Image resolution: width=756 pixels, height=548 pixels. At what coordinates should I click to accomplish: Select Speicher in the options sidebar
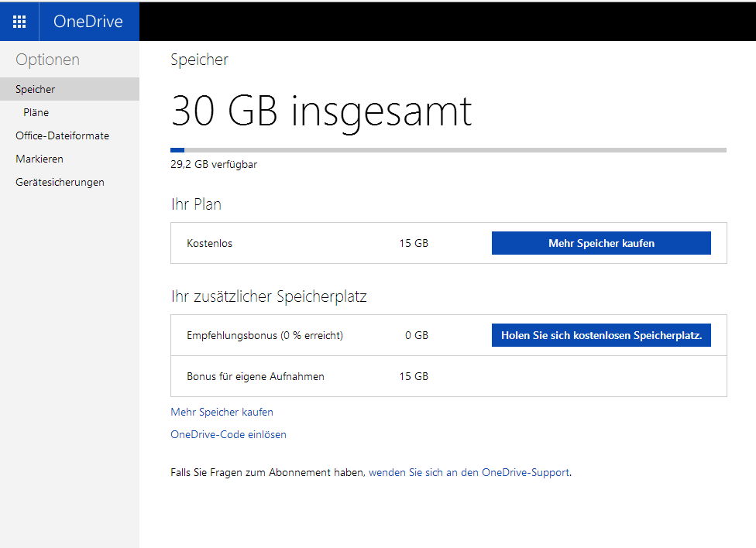pos(70,89)
